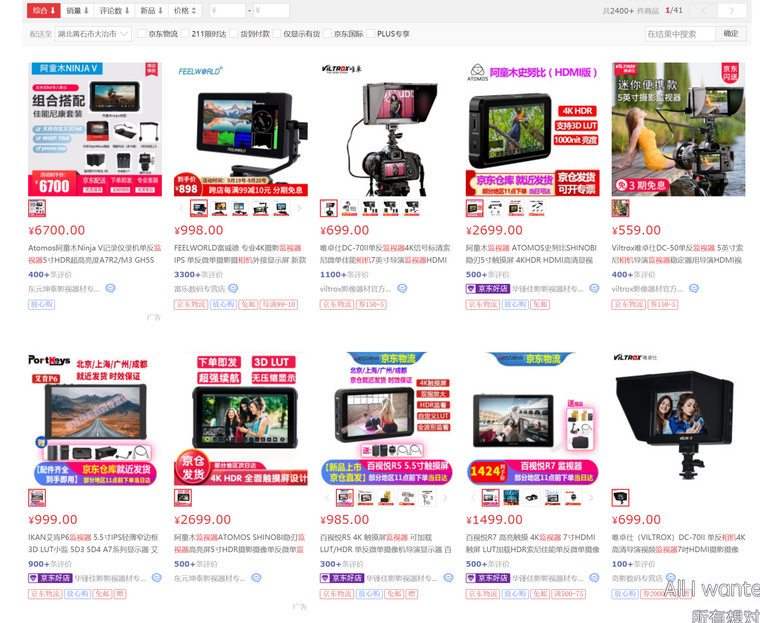Contact seller chat icon for ATOMOS史努比 ¥2699 first row
The image size is (760, 623).
(x=594, y=288)
